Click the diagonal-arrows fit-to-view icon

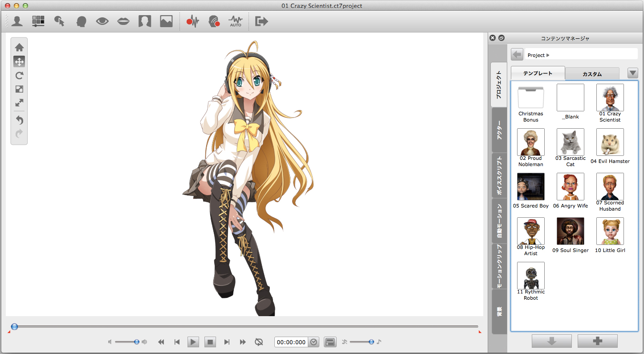click(19, 103)
